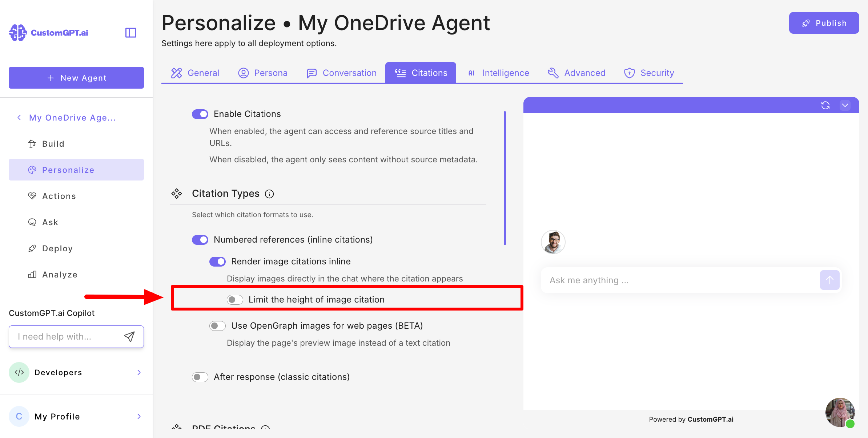Enable Limit the height of image citation
Screen dimensions: 868x438
pos(235,300)
